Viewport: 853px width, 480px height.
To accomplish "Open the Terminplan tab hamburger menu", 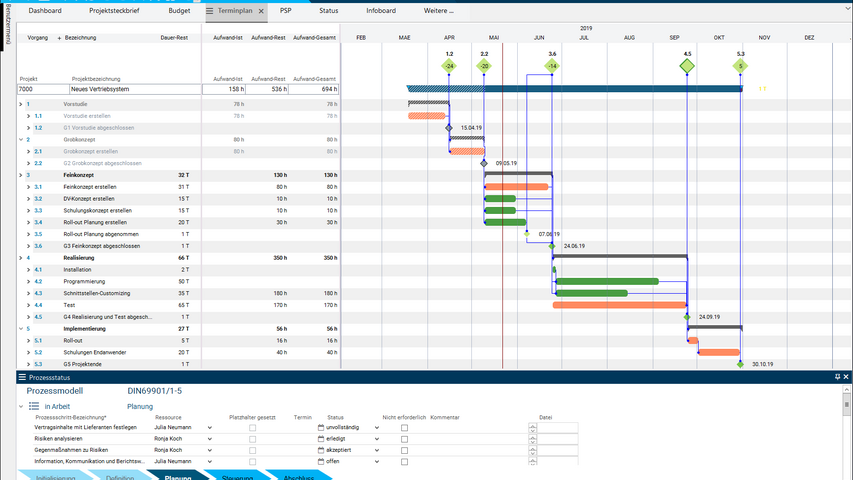I will (210, 11).
